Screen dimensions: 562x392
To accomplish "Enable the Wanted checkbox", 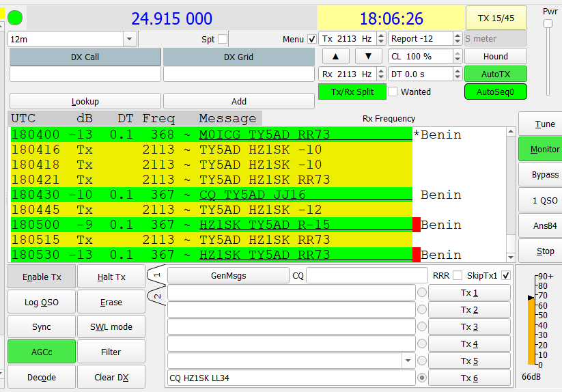I will 393,92.
